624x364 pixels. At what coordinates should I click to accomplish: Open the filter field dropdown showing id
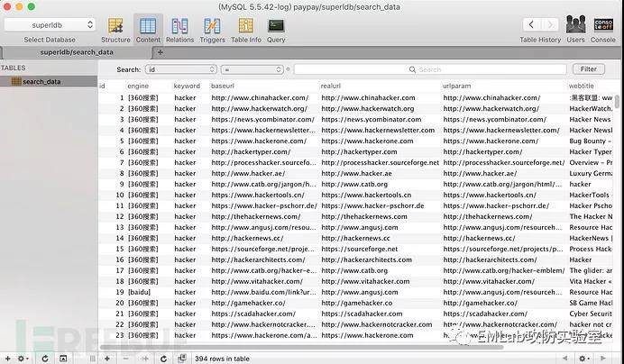coord(181,69)
